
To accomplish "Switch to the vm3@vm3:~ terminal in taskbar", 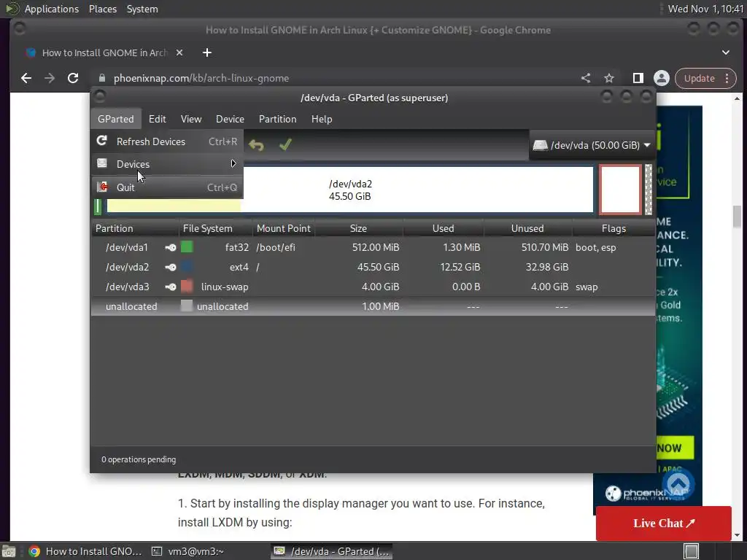I will click(187, 551).
